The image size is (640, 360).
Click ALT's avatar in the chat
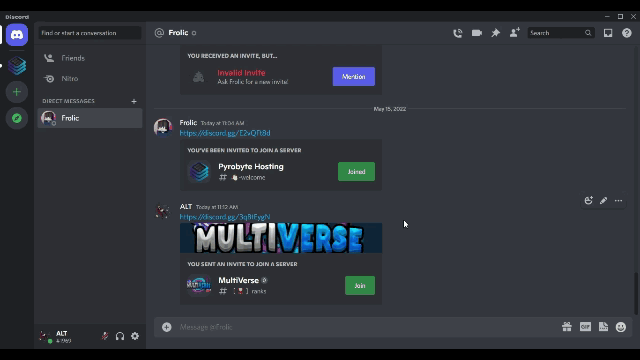(163, 212)
